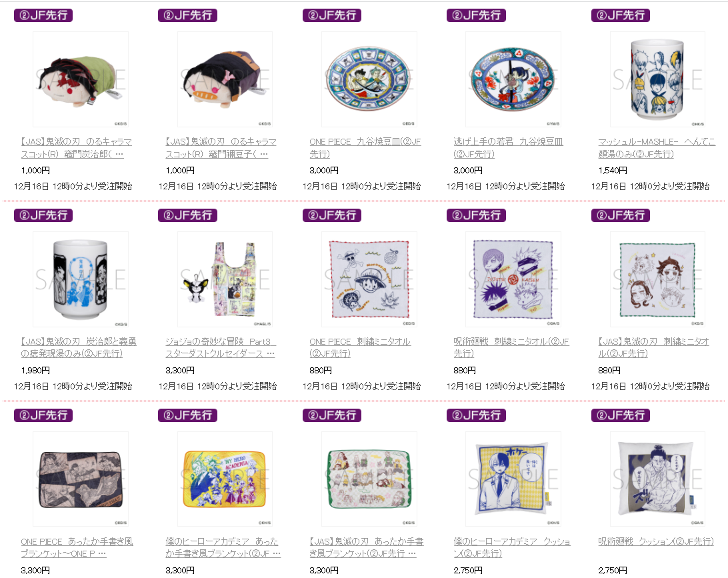The image size is (728, 578).
Task: Follow the 逃げ上手の若君 九谷焼豆皿 link
Action: click(509, 147)
